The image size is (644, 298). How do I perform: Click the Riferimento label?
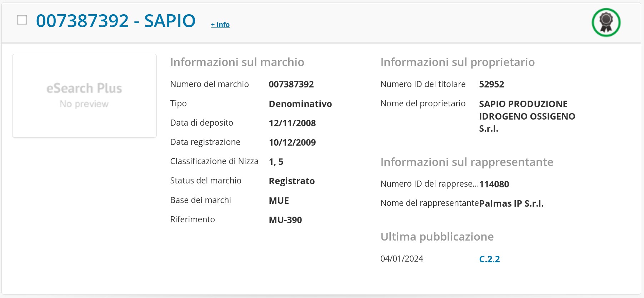coord(193,219)
